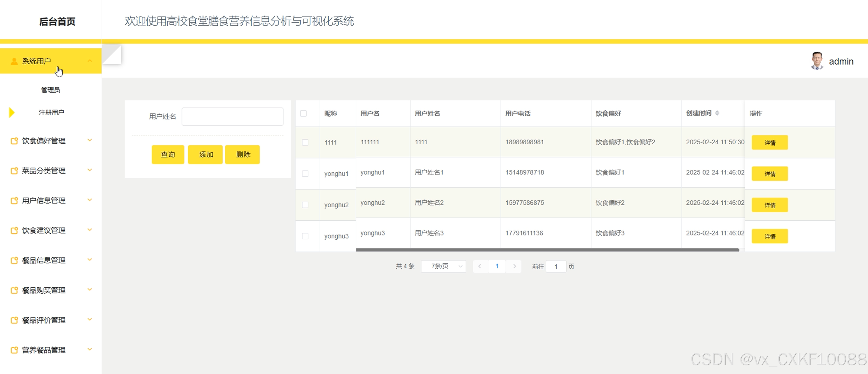
Task: Open 详情 for user yonghu2
Action: 770,205
